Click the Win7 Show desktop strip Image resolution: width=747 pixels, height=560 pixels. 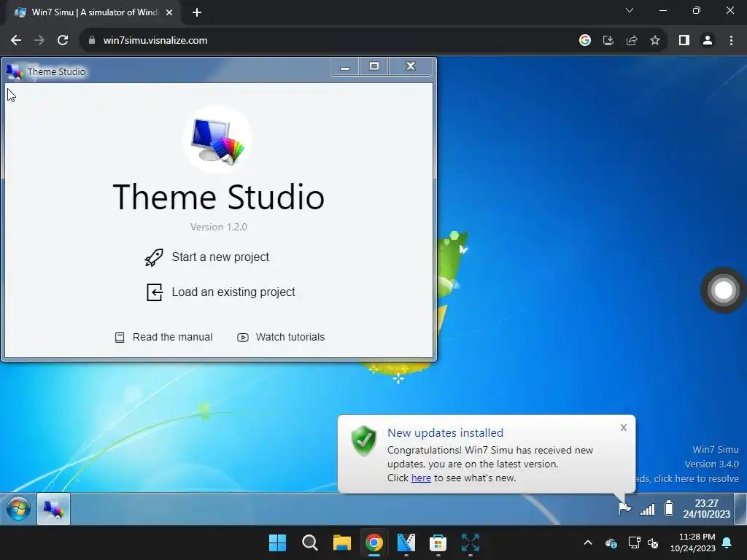tap(740, 508)
